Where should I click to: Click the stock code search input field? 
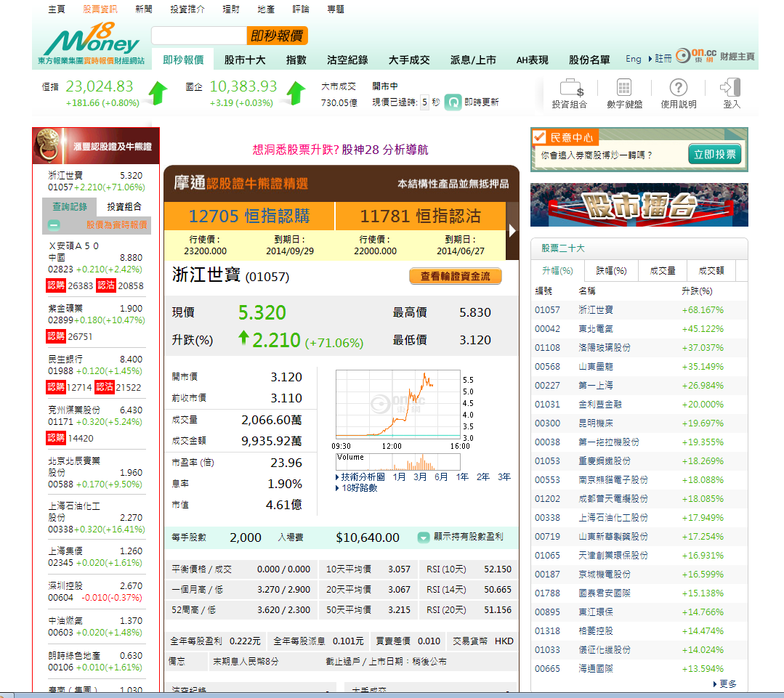click(199, 36)
